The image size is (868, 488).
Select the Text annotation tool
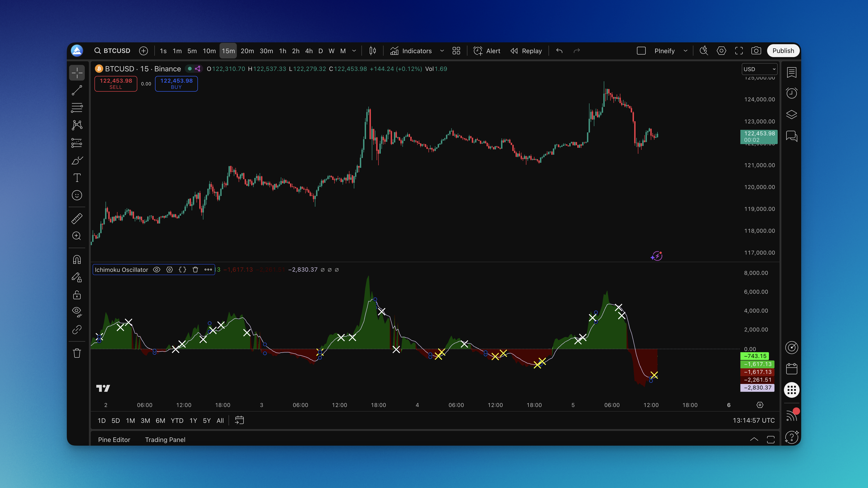pyautogui.click(x=77, y=178)
